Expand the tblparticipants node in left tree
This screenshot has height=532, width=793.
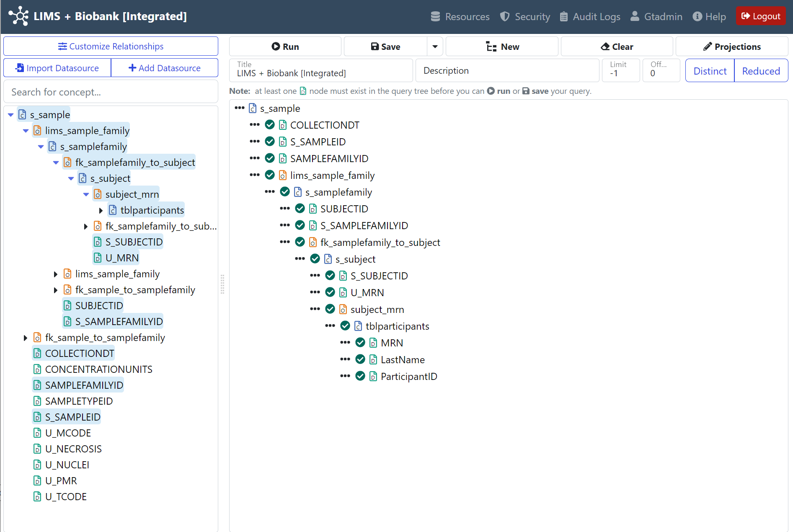pos(101,210)
